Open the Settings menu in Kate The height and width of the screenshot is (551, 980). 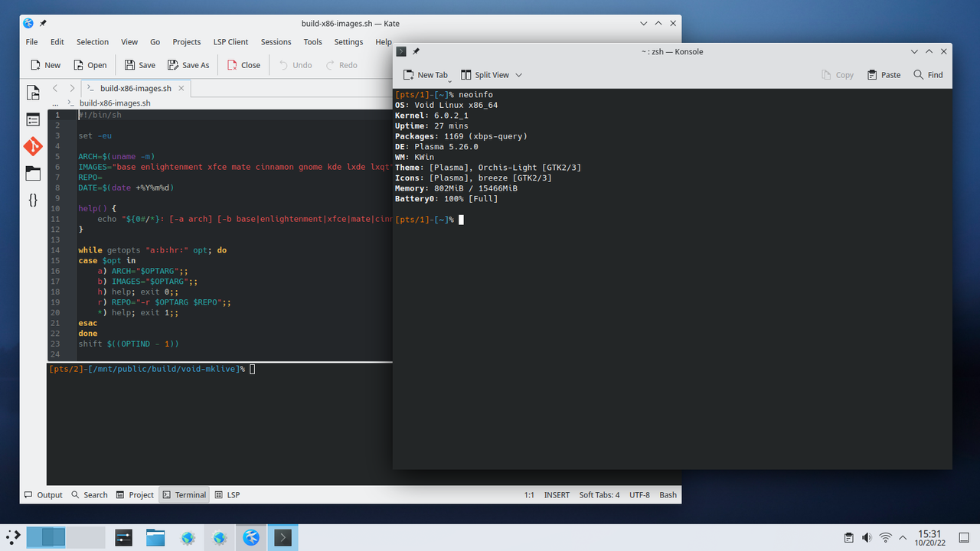(x=348, y=42)
